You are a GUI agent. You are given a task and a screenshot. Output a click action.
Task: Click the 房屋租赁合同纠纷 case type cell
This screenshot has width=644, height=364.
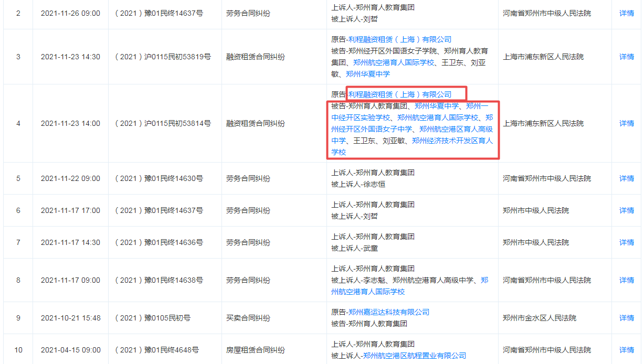click(x=256, y=350)
